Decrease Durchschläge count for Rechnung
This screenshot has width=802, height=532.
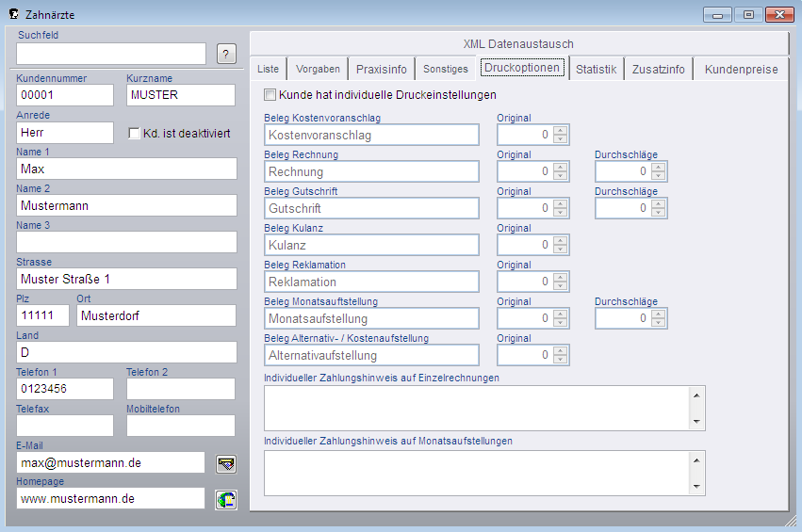point(659,176)
